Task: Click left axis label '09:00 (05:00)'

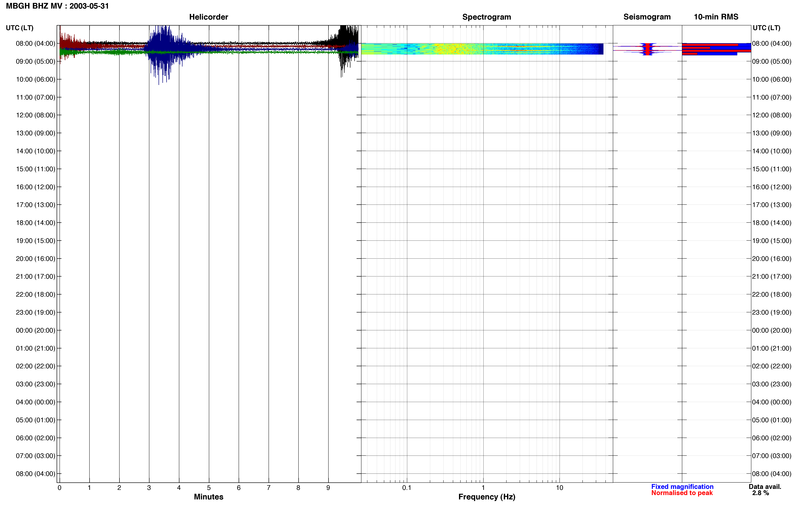Action: tap(36, 61)
